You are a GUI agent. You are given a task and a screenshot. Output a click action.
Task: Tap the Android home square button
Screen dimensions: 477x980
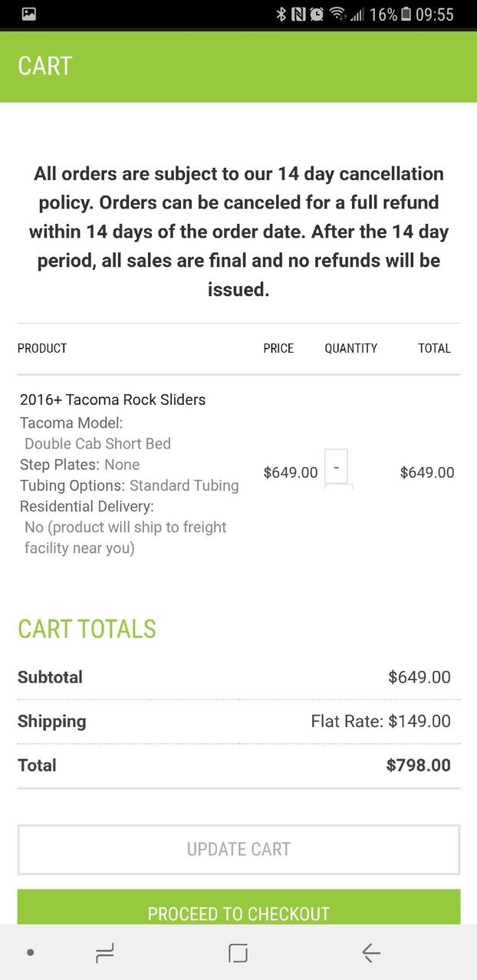pyautogui.click(x=238, y=952)
